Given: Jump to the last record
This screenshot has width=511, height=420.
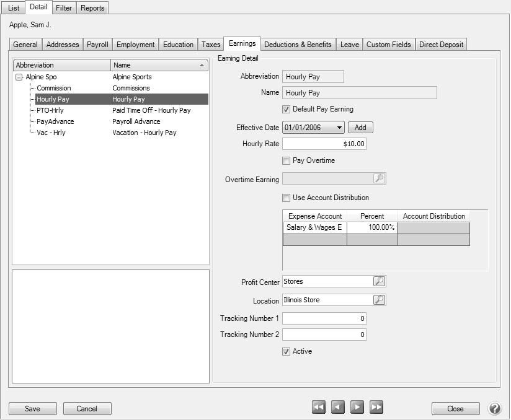Looking at the screenshot, I should click(376, 407).
